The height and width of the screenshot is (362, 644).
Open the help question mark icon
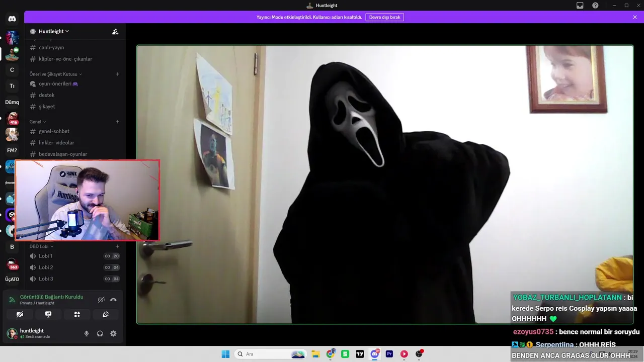pos(595,5)
